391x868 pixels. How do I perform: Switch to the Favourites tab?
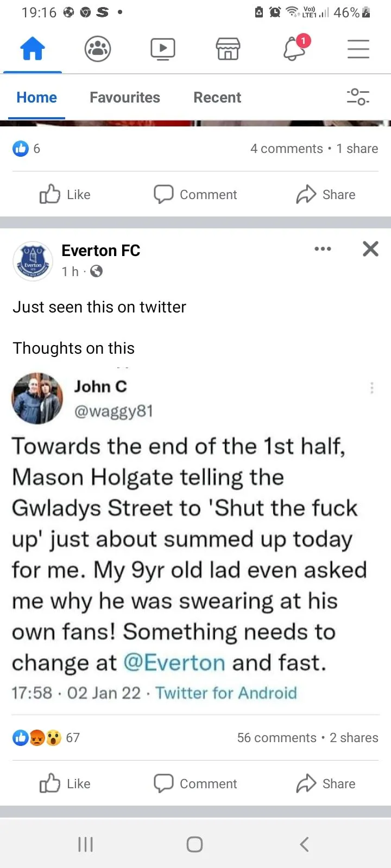coord(125,97)
